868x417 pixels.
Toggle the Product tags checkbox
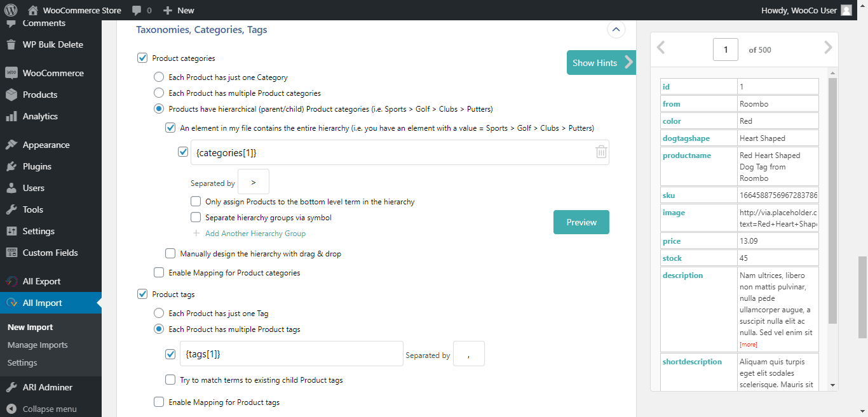(142, 294)
